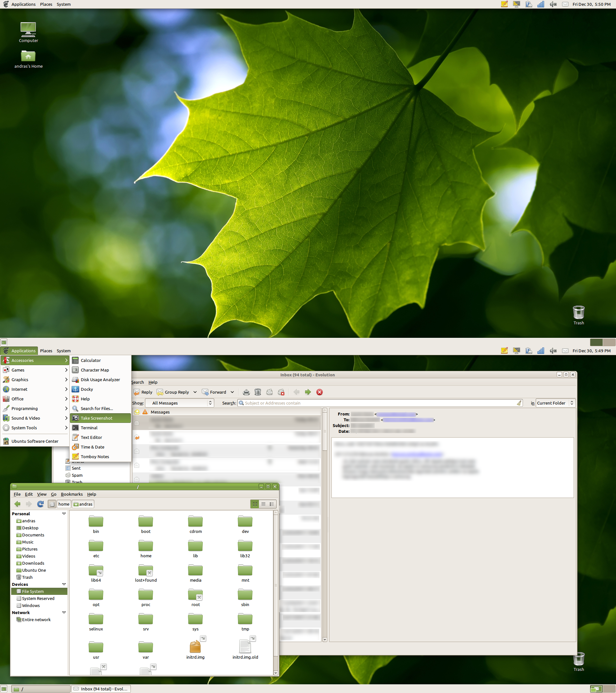
Task: Switch file manager to compact view
Action: click(272, 504)
